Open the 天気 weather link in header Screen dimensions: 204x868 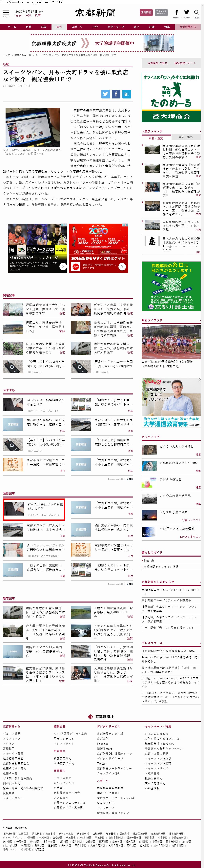[18, 16]
